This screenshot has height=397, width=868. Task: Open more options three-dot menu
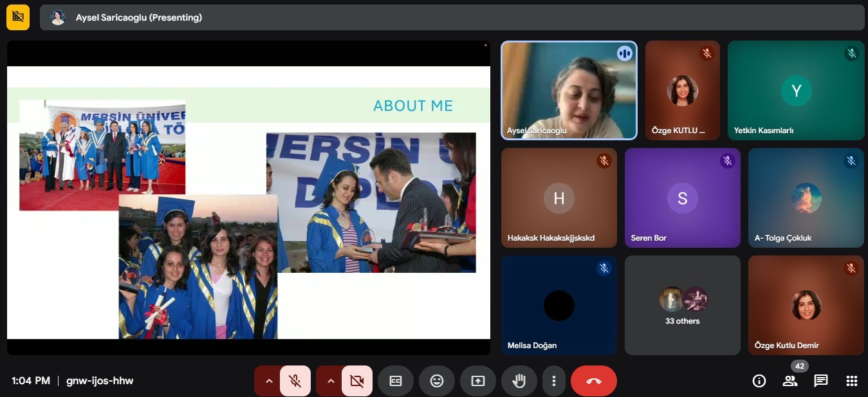pyautogui.click(x=553, y=381)
